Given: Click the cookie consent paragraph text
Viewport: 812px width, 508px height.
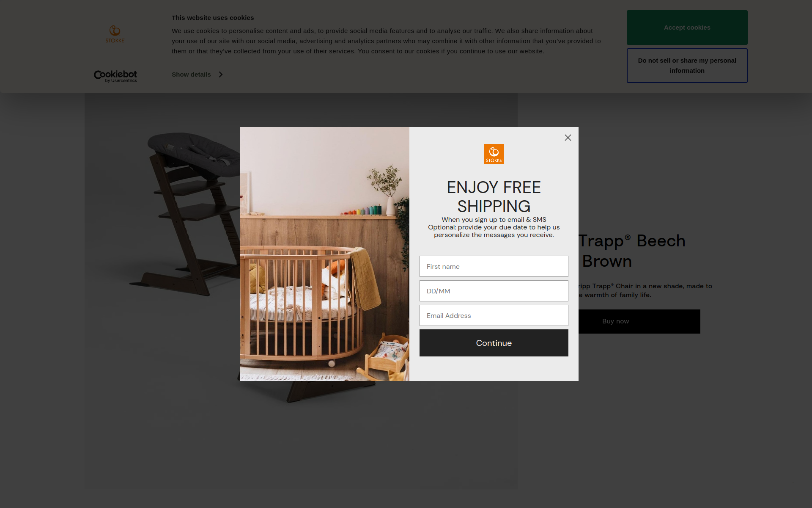Looking at the screenshot, I should coord(386,41).
